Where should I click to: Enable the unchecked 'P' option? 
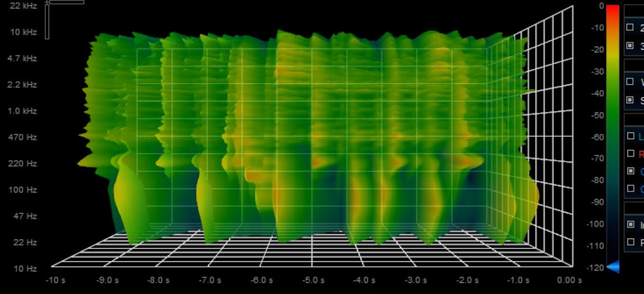630,242
